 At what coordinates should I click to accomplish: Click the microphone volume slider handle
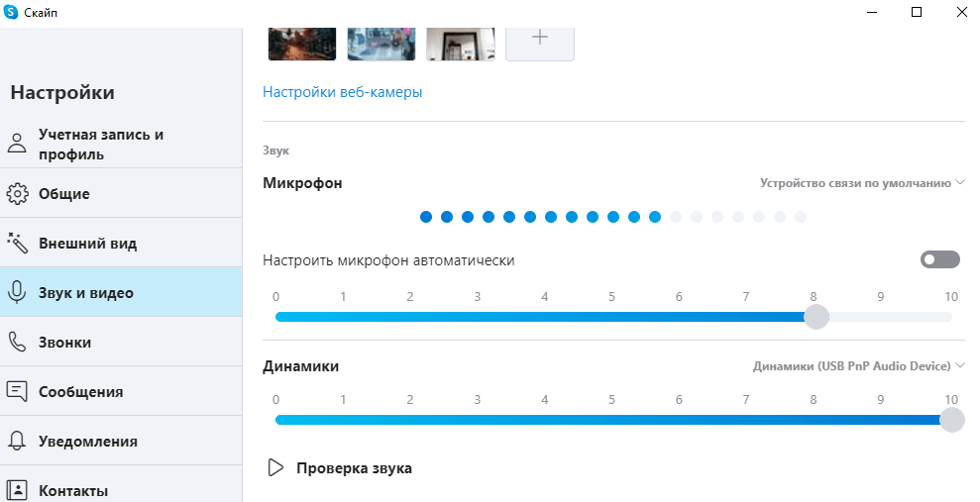(816, 317)
